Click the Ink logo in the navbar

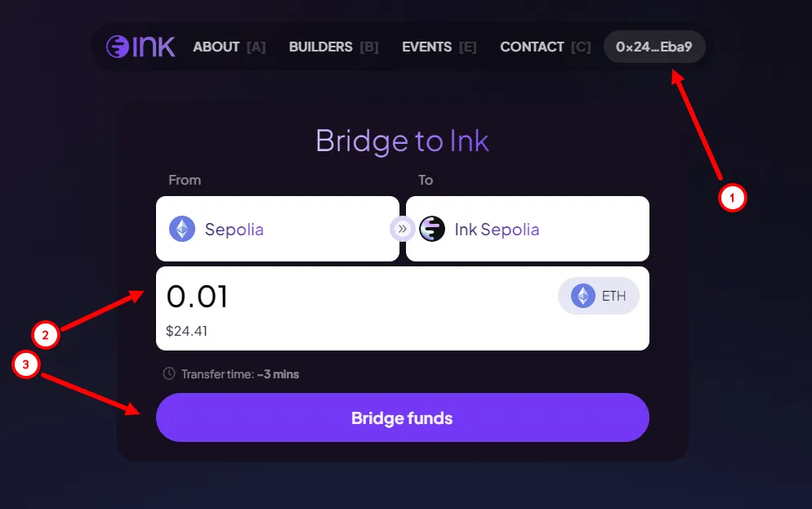tap(141, 47)
